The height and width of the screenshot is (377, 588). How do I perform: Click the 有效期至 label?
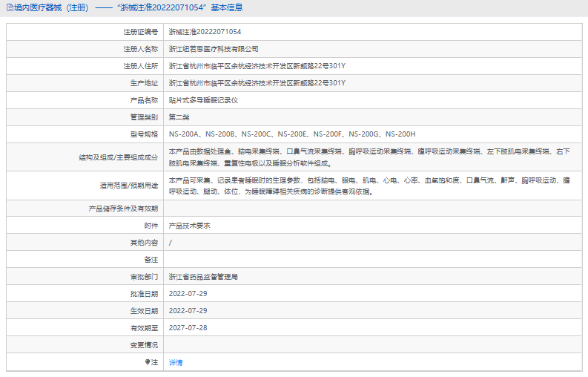pos(144,328)
